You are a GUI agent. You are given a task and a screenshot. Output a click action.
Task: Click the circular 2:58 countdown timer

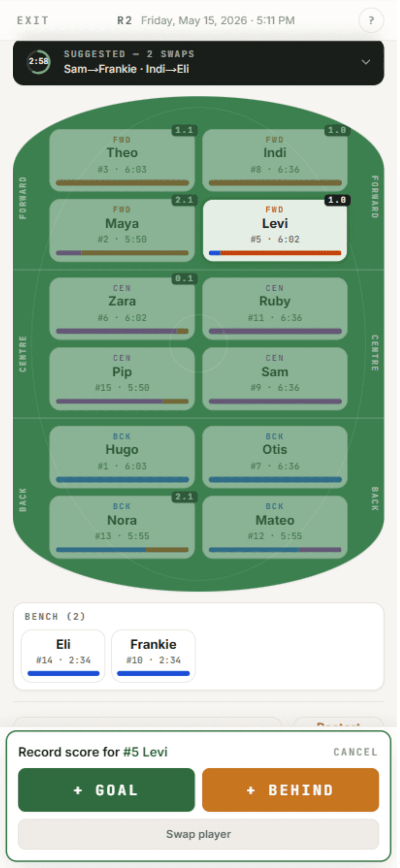tap(38, 62)
